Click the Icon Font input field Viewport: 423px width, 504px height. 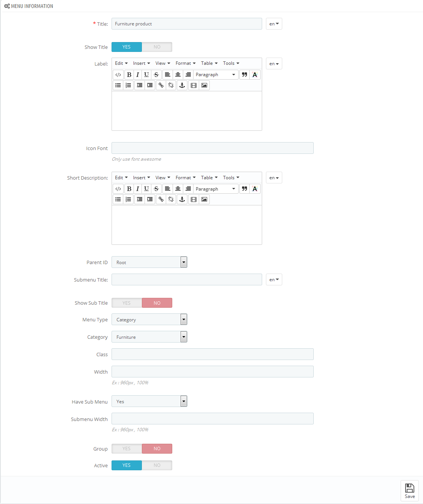[x=212, y=148]
